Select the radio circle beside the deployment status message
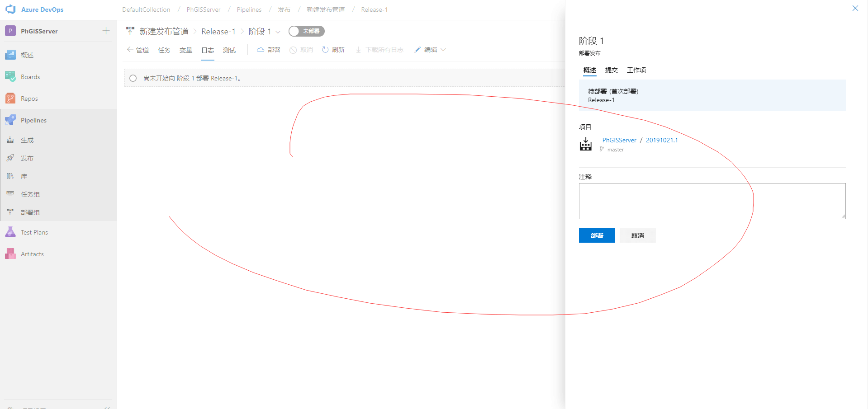Screen dimensions: 868x409 pos(133,78)
